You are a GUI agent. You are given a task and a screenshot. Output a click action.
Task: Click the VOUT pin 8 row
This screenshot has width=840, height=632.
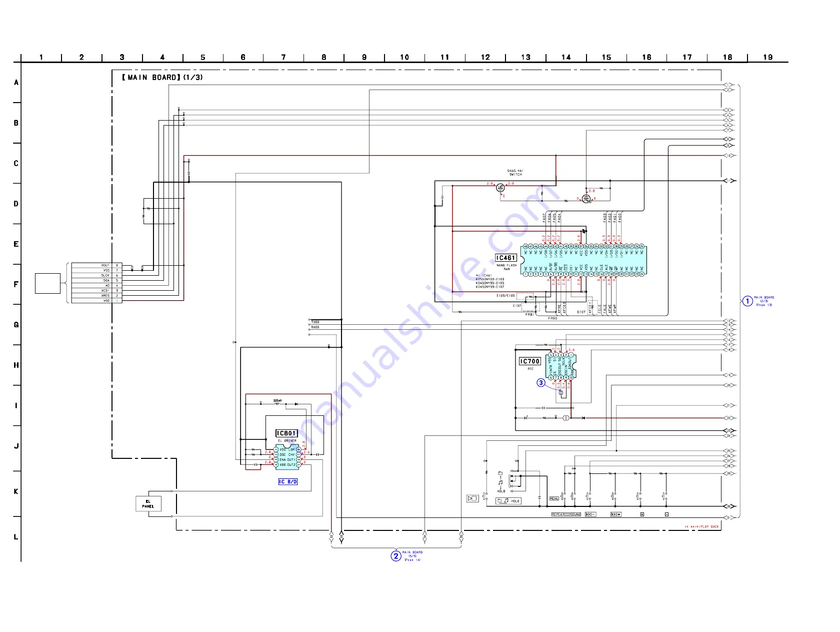tap(97, 266)
